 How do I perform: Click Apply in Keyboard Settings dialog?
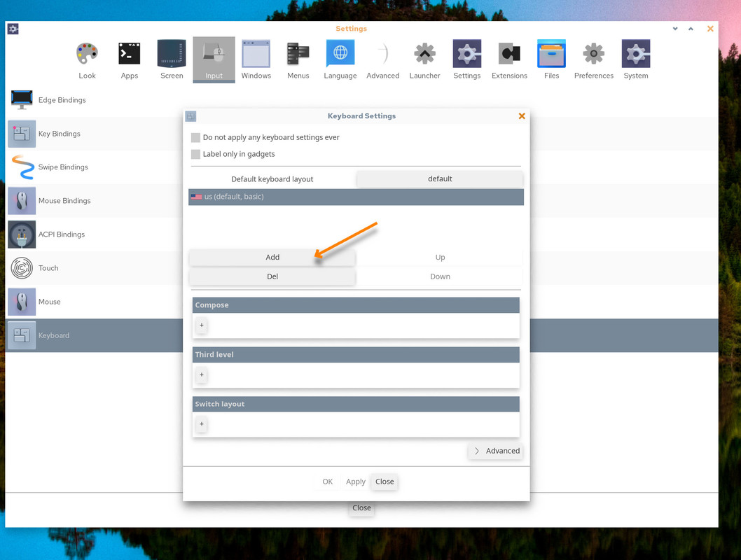[x=355, y=482]
